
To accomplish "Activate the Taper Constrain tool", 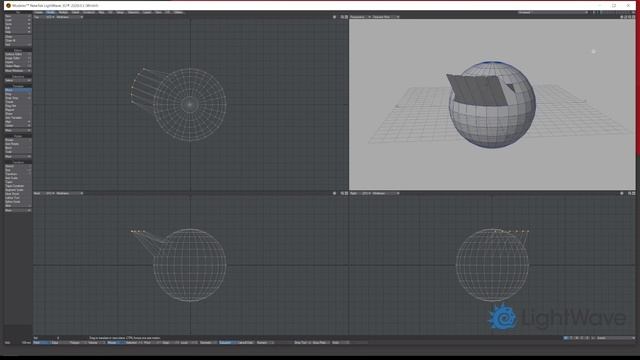I will pyautogui.click(x=18, y=186).
